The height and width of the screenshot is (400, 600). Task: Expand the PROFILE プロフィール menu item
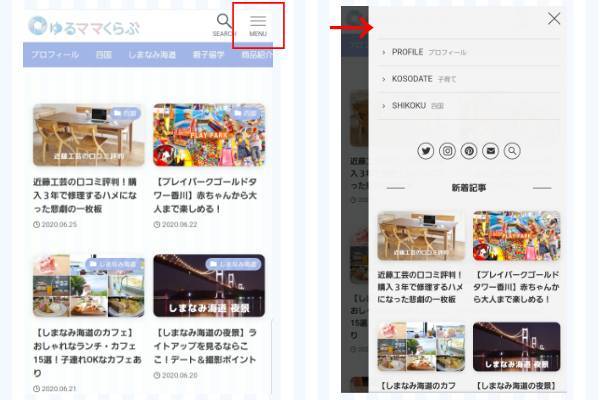tap(469, 52)
